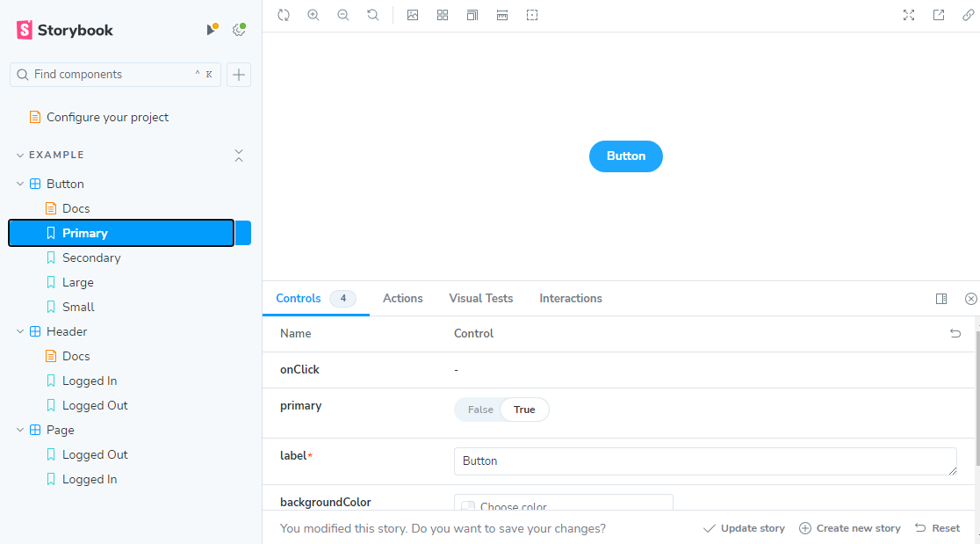Switch to the Actions tab
The image size is (980, 544).
402,299
